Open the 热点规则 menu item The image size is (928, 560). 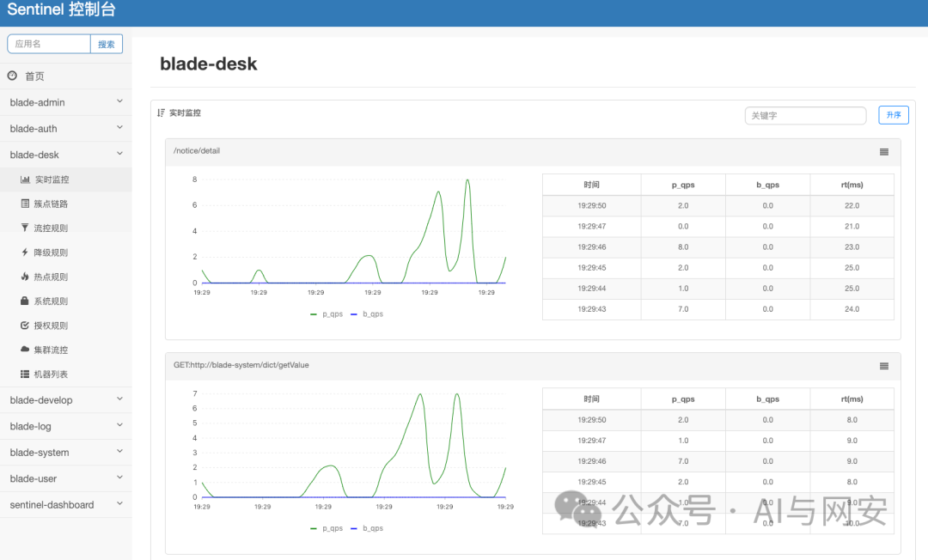coord(65,277)
